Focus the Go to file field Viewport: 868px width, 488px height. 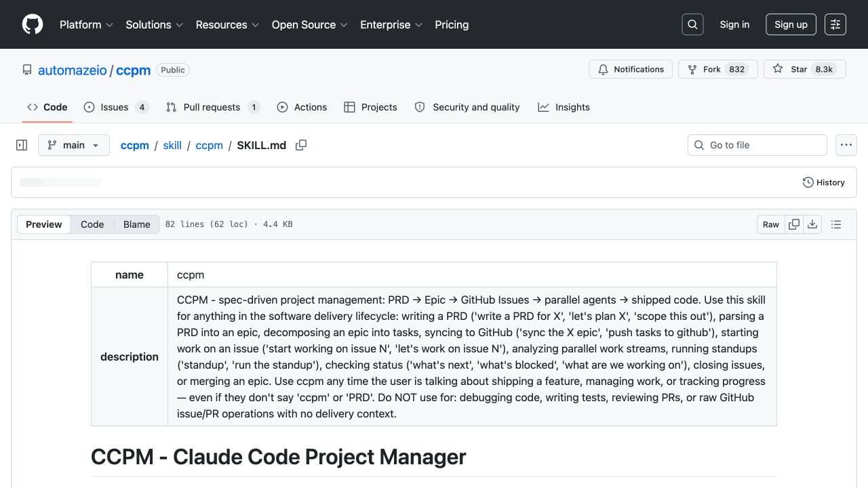(x=757, y=145)
